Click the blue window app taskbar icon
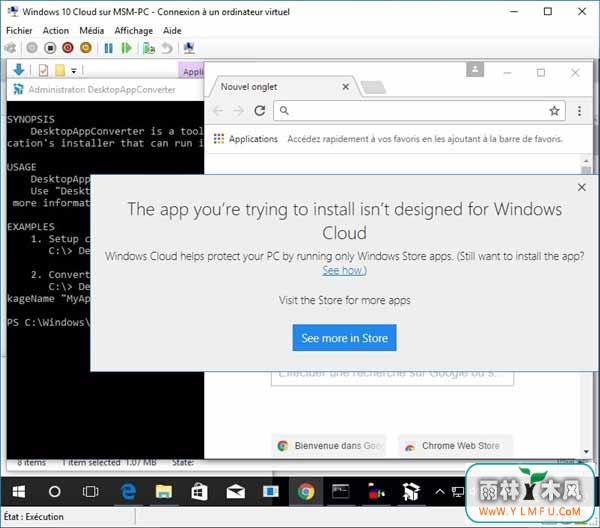Viewport: 600px width, 528px height. pos(271,491)
